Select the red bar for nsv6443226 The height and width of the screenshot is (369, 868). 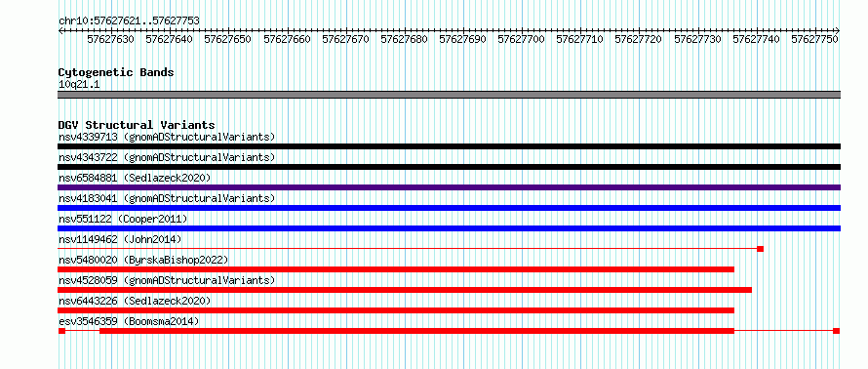pos(396,310)
